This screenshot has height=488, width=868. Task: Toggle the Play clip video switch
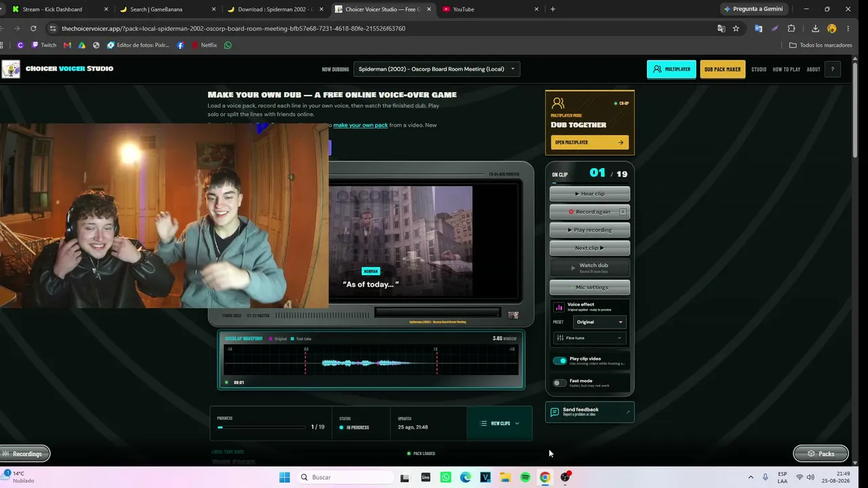point(559,361)
